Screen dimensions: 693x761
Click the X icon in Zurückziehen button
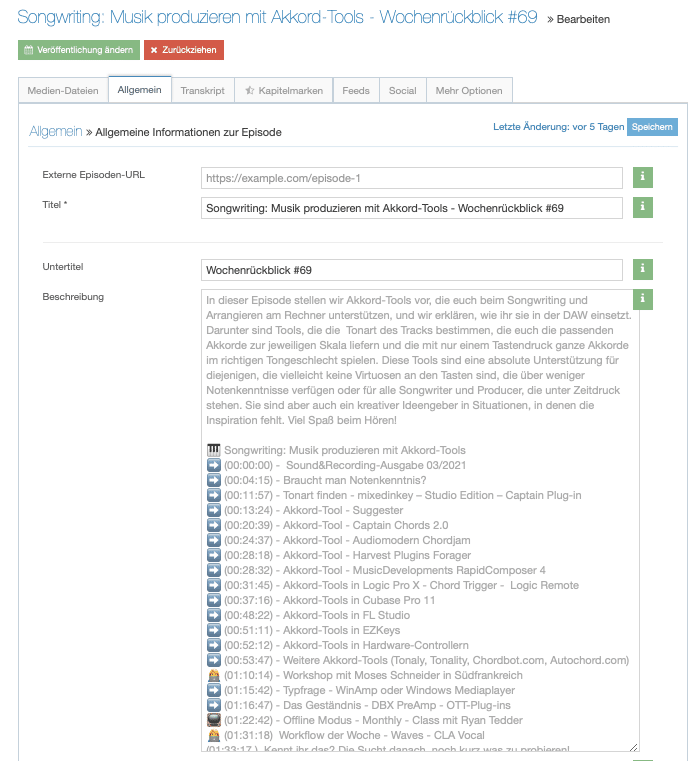click(154, 50)
